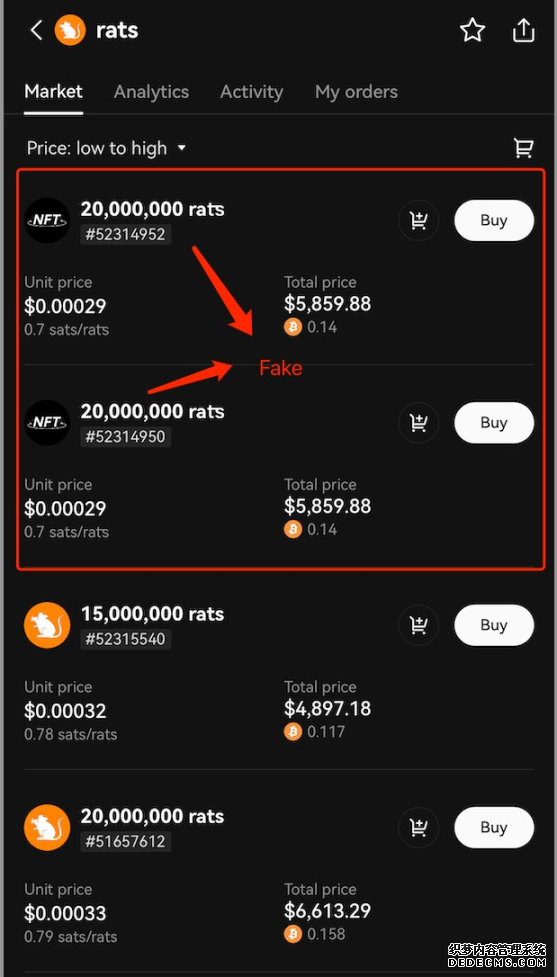Open the shopping cart icon

coord(523,148)
